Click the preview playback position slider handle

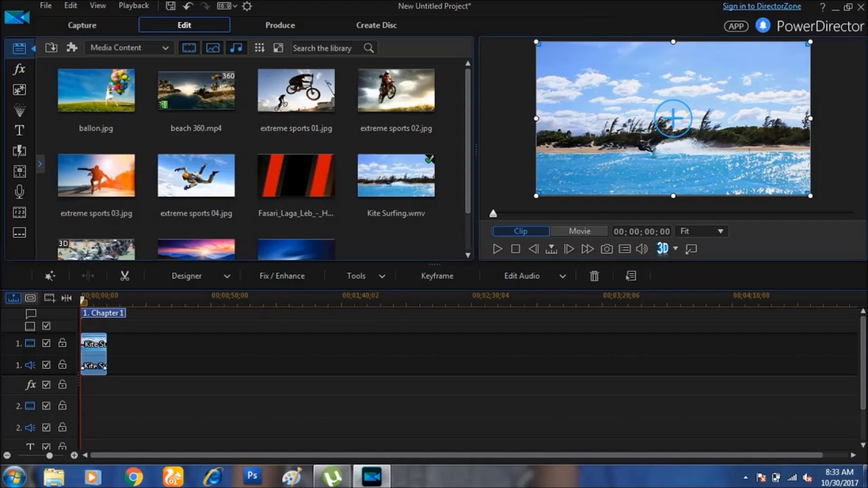493,213
